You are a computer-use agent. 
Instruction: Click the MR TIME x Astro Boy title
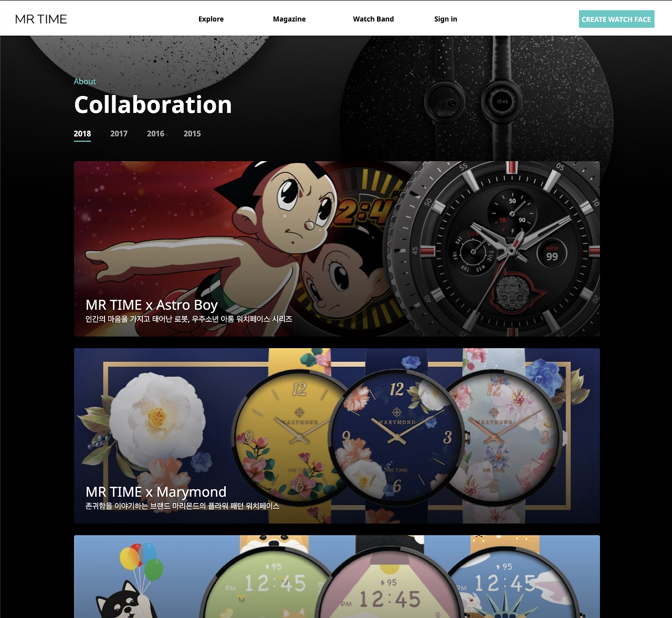[x=152, y=305]
